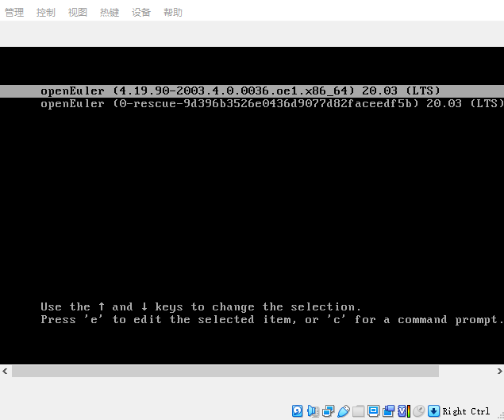Click the optical disk status icon
Image resolution: width=504 pixels, height=420 pixels.
pyautogui.click(x=298, y=410)
